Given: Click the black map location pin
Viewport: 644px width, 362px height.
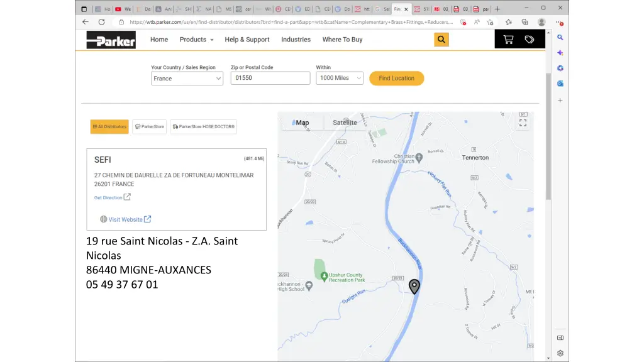Looking at the screenshot, I should pos(414,286).
